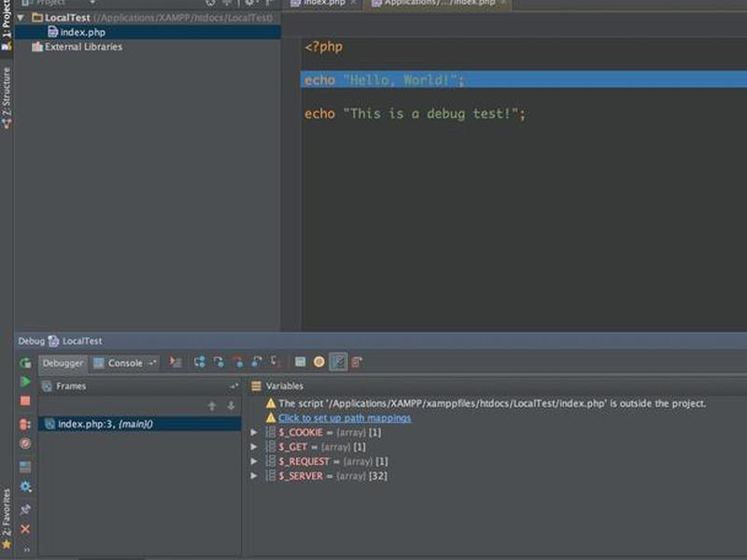
Task: Click the Step Over debug icon
Action: point(200,362)
